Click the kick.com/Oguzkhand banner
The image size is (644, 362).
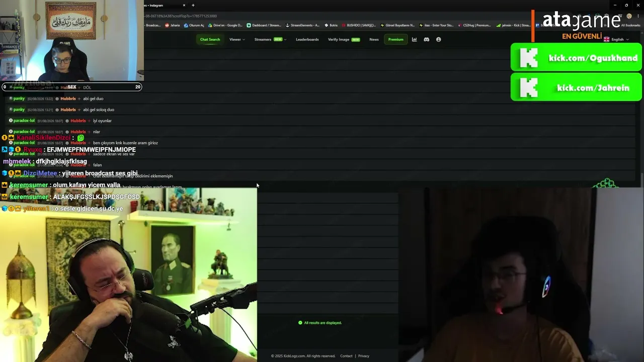point(576,58)
